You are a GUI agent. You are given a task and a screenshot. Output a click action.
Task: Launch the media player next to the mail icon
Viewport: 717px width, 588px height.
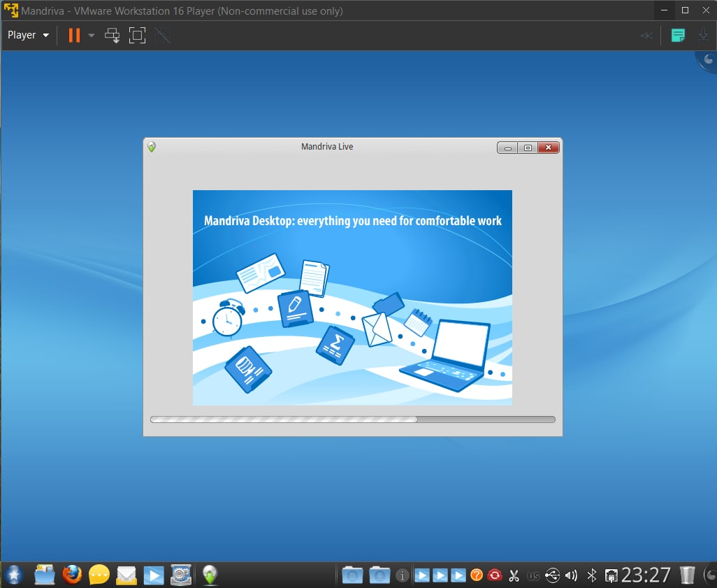(x=154, y=575)
